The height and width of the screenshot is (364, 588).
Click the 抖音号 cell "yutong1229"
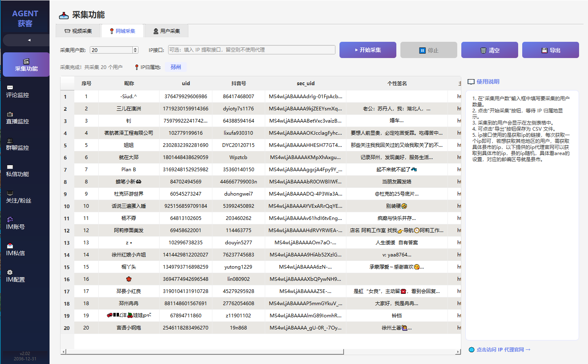click(x=238, y=267)
